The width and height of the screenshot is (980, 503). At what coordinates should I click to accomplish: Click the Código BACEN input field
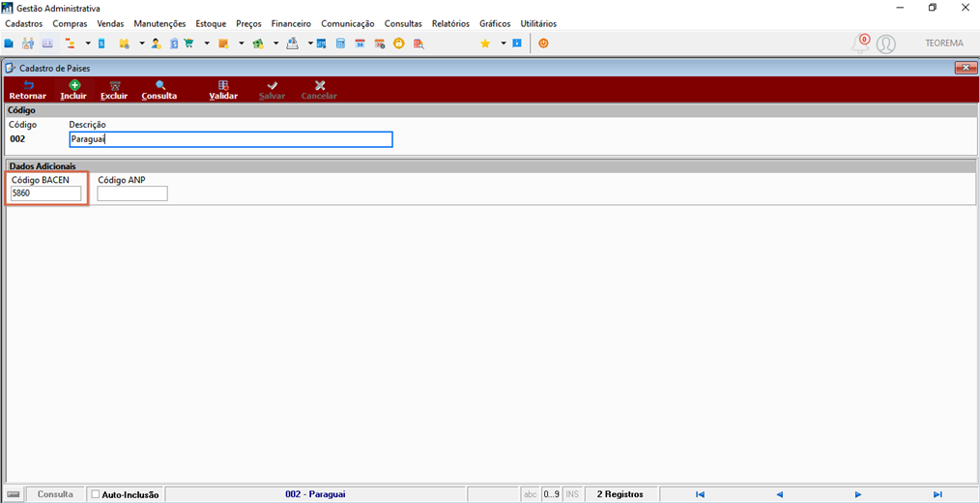click(46, 193)
